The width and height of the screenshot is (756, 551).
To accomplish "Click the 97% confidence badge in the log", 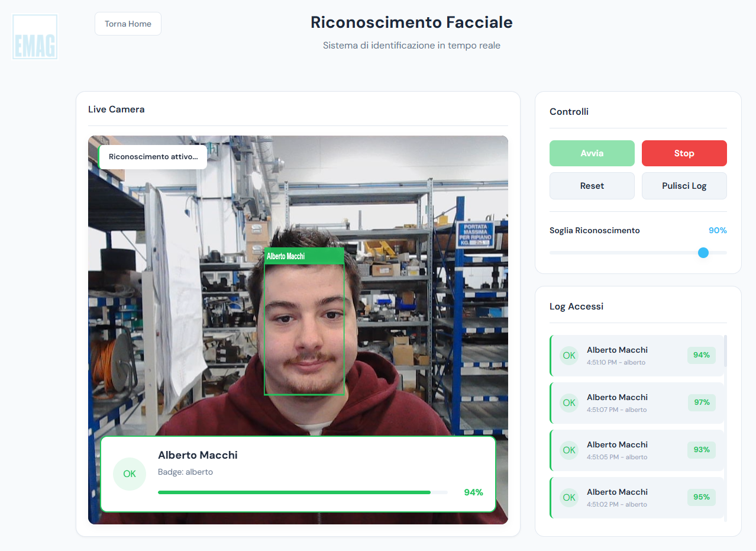I will point(702,402).
